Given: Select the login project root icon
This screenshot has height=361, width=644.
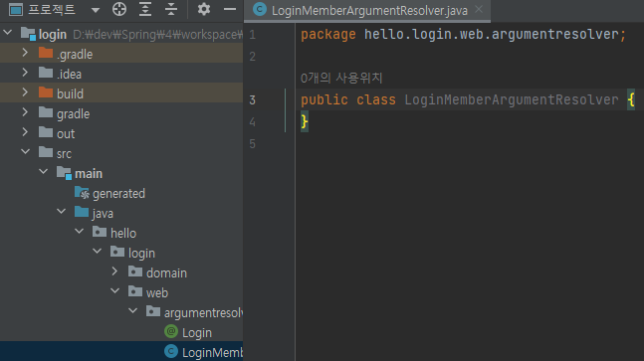Looking at the screenshot, I should [x=28, y=34].
